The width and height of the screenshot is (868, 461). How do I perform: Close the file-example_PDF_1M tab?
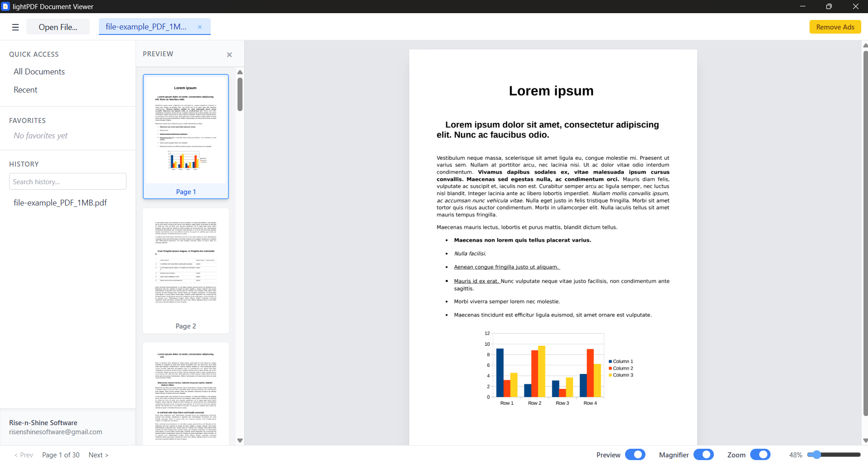pos(200,27)
